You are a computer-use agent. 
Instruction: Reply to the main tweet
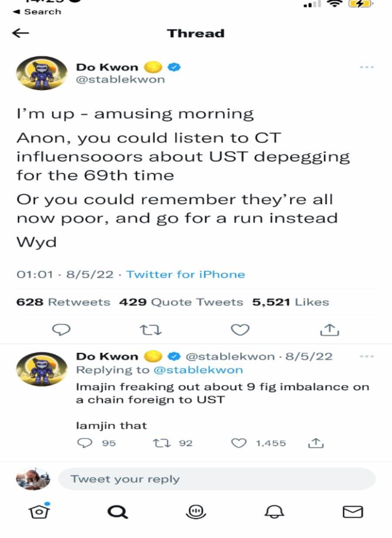click(61, 330)
